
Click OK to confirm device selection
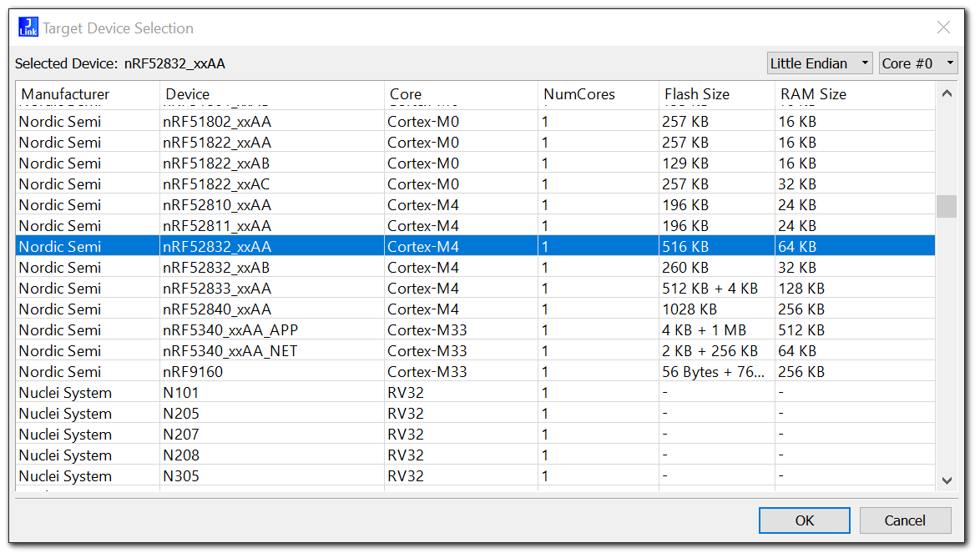click(805, 520)
